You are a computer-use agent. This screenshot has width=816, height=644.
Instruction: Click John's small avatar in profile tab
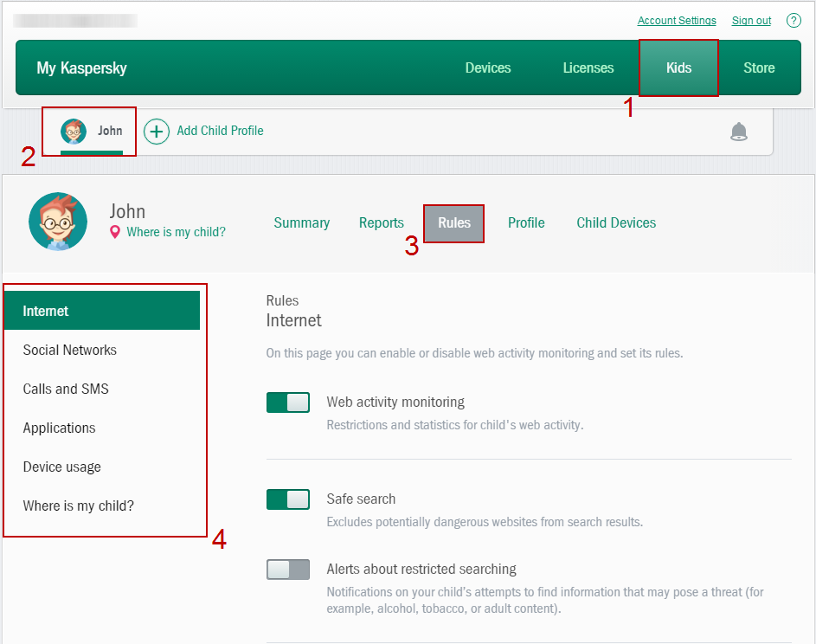point(74,132)
